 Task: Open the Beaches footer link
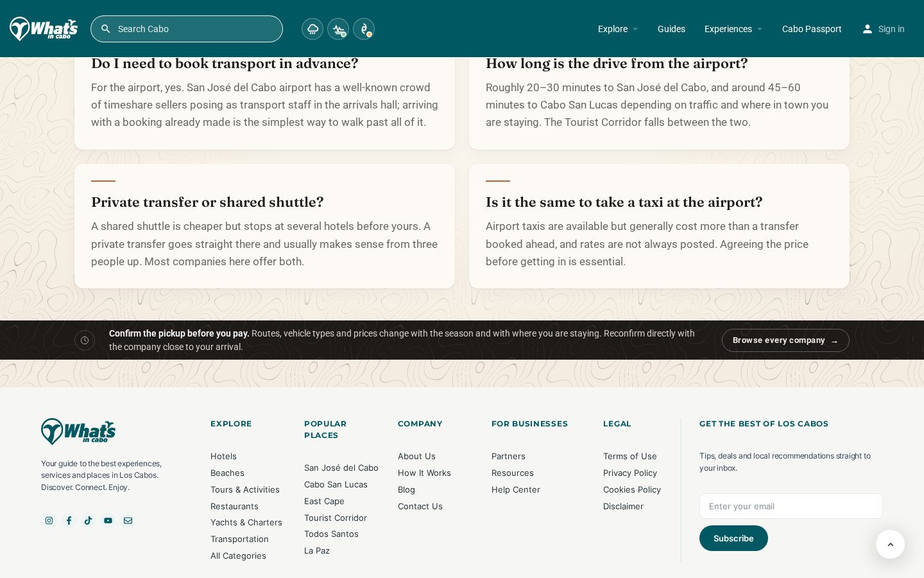tap(227, 473)
